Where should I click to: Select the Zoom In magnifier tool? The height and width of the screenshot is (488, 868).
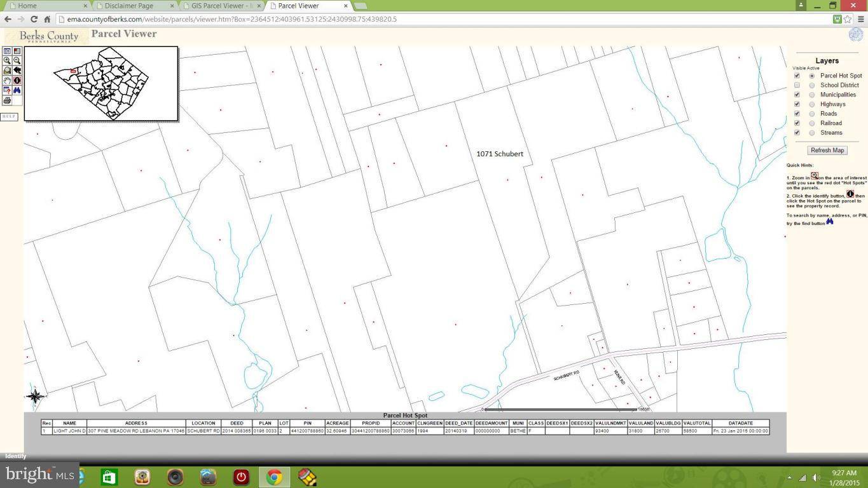pos(7,60)
